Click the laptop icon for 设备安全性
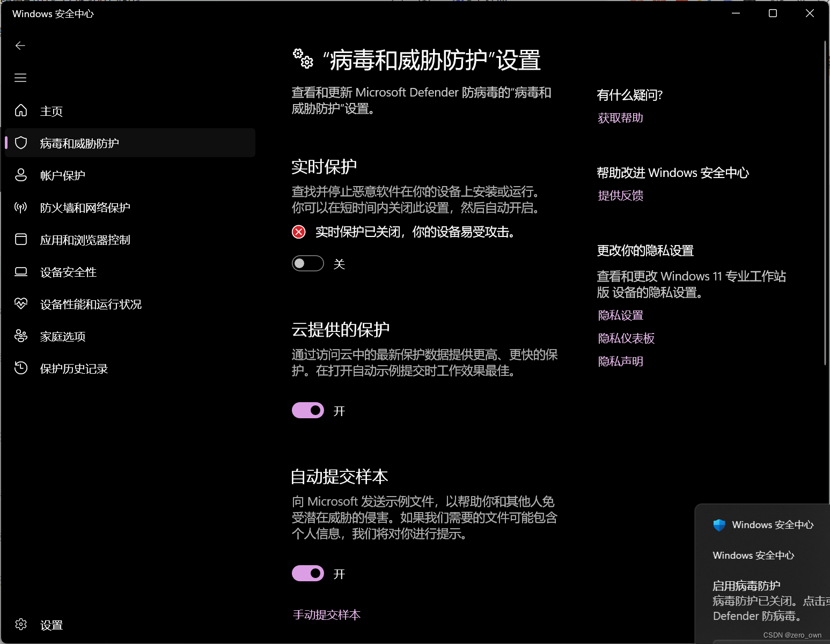The image size is (830, 644). point(21,272)
